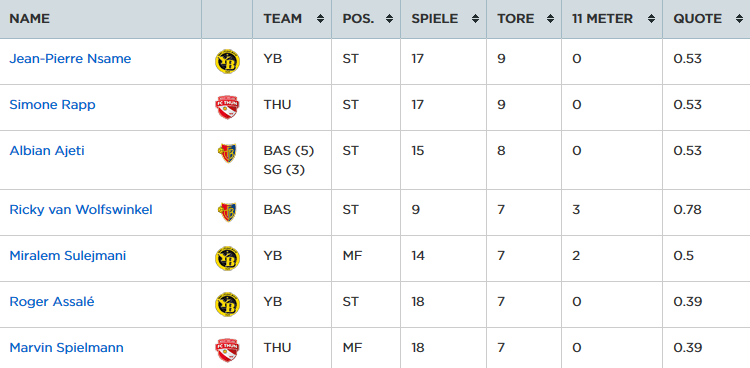This screenshot has width=750, height=368.
Task: Open the Simone Rapp player link
Action: (53, 105)
